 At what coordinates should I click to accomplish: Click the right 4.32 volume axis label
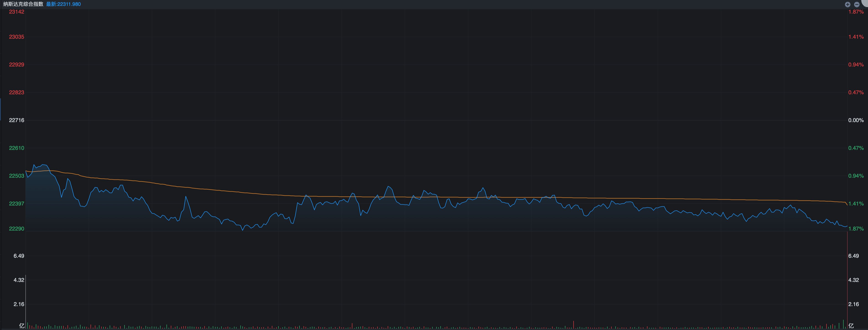click(x=853, y=280)
